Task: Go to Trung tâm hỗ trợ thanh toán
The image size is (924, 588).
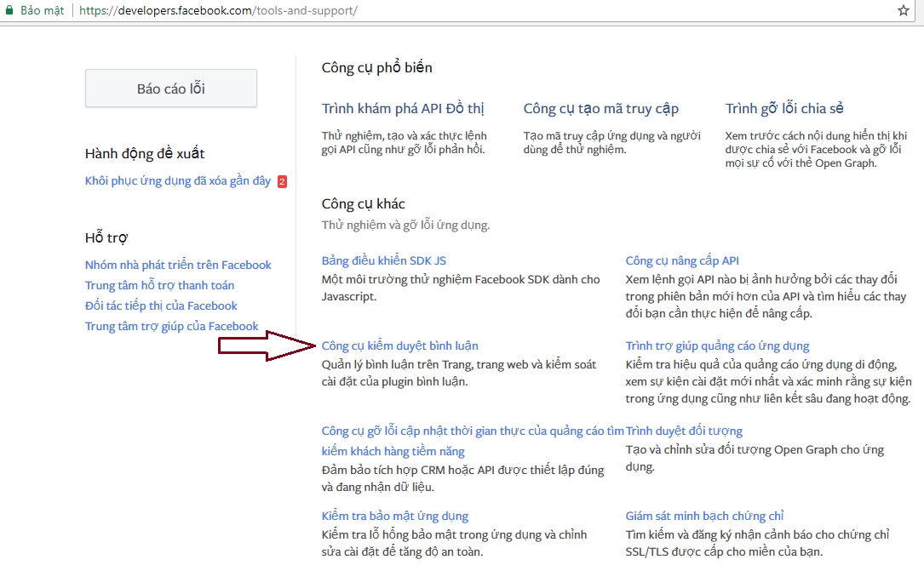Action: point(159,285)
